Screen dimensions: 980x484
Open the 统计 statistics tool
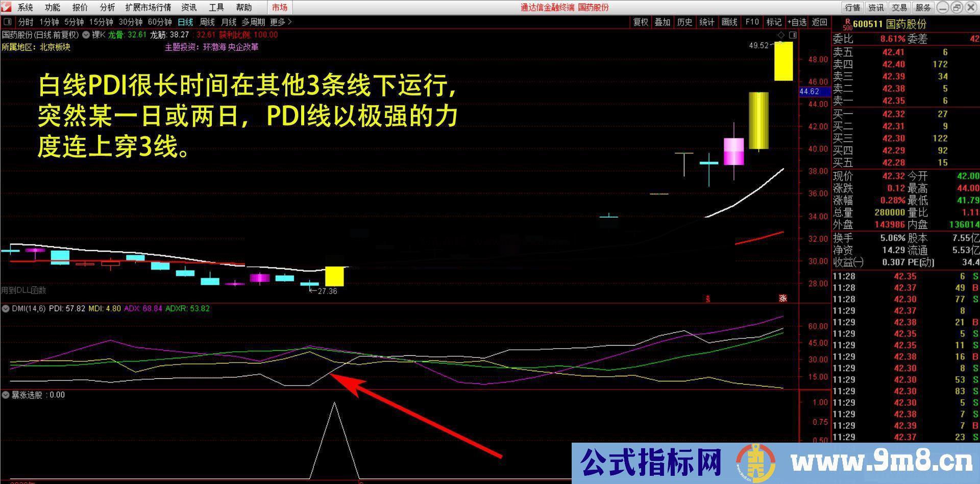pyautogui.click(x=706, y=22)
